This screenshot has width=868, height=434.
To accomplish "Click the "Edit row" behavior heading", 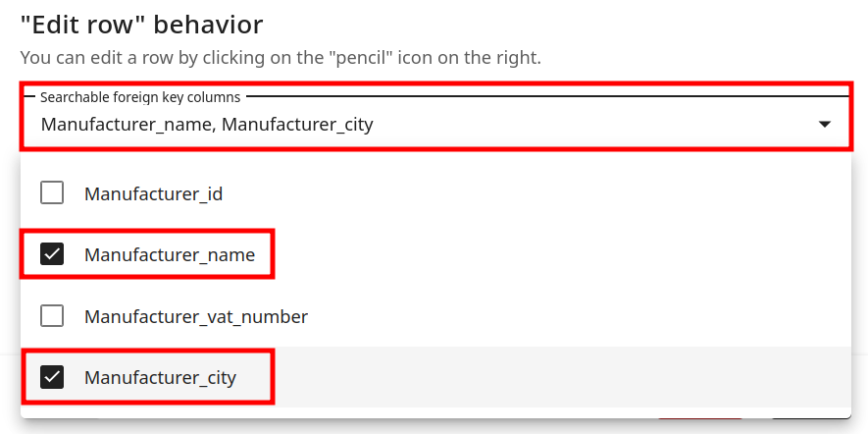I will [x=141, y=25].
